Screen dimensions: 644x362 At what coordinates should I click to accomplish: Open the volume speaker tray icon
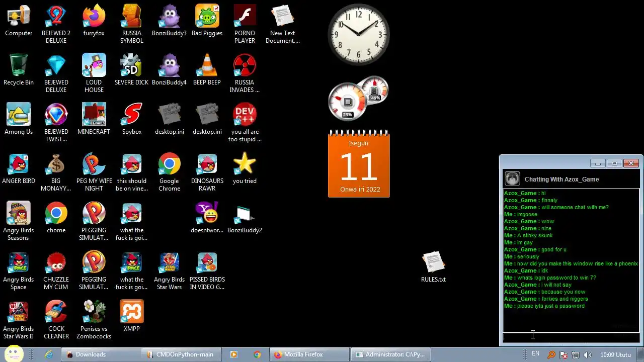click(x=588, y=355)
